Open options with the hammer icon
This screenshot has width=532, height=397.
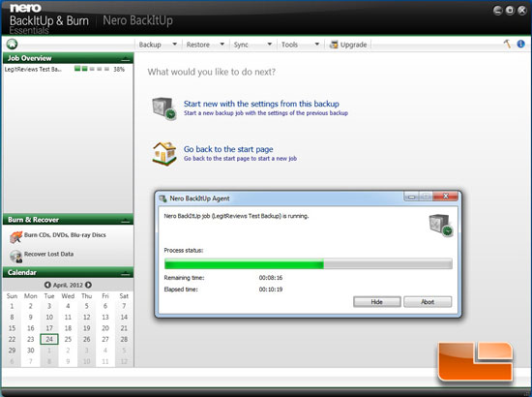pyautogui.click(x=507, y=44)
